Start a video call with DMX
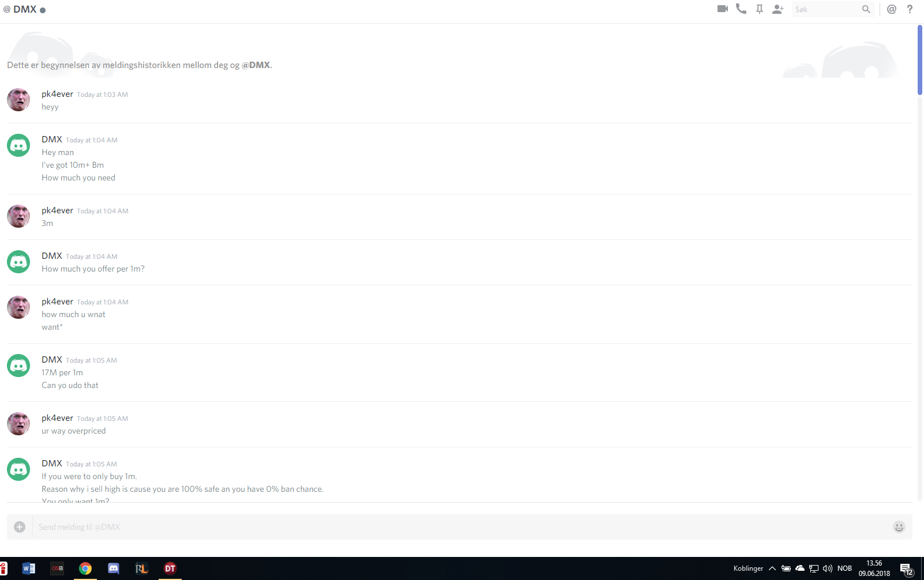The width and height of the screenshot is (924, 580). 722,9
